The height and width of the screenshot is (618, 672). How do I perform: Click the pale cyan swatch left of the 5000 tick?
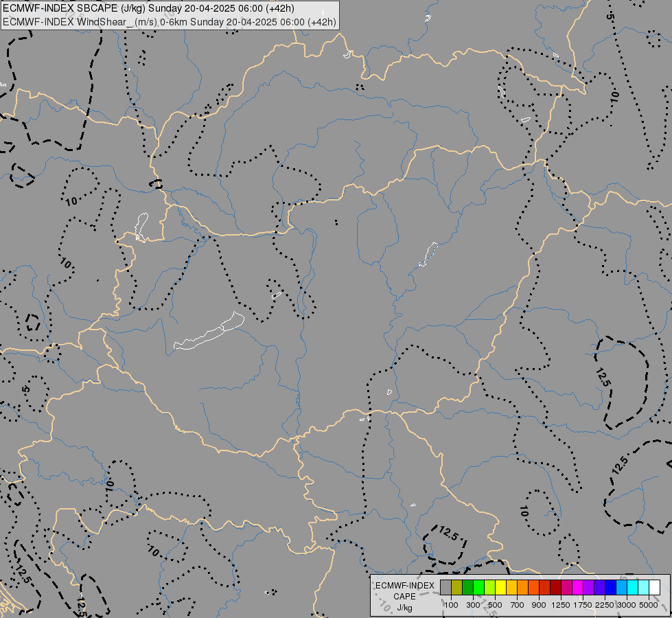point(644,587)
